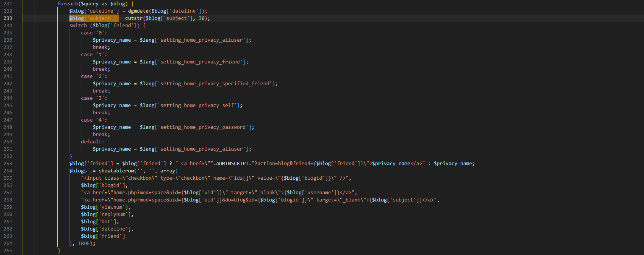Click 'setting_home_privacy_friend' string

200,62
